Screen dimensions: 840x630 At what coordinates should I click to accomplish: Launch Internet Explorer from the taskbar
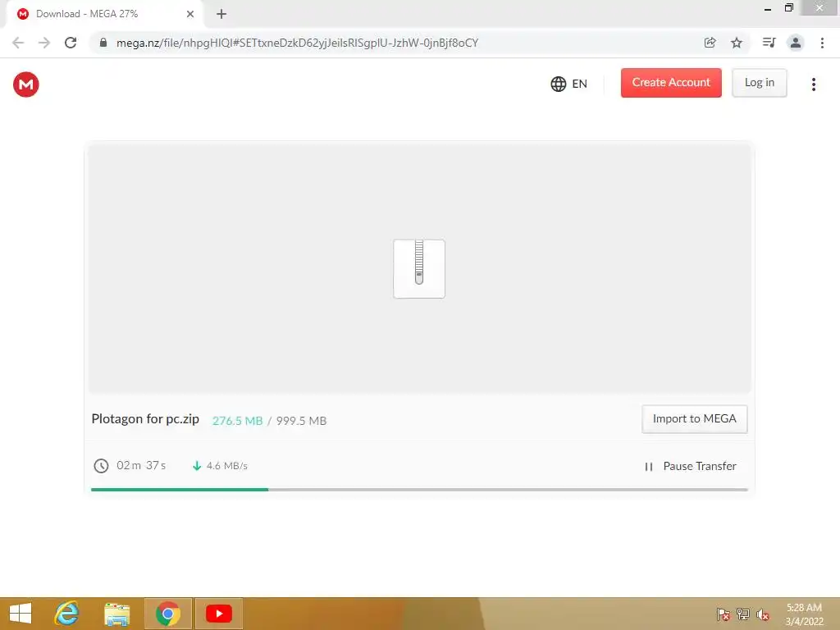click(x=67, y=614)
